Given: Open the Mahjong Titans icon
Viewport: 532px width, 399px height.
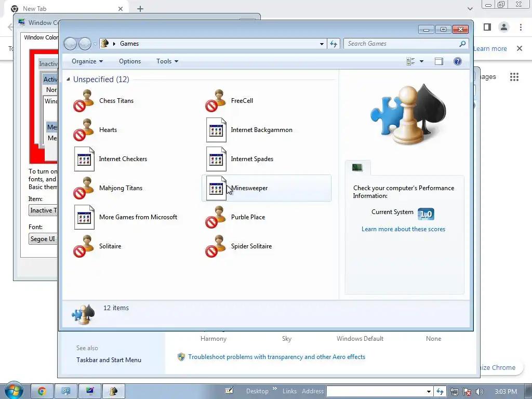Looking at the screenshot, I should click(84, 188).
